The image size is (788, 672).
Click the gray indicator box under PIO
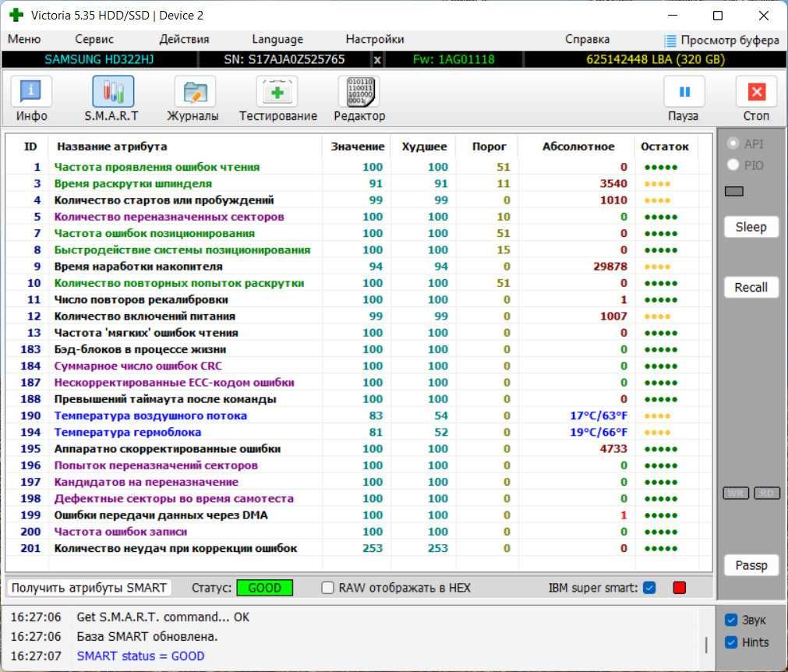(733, 191)
